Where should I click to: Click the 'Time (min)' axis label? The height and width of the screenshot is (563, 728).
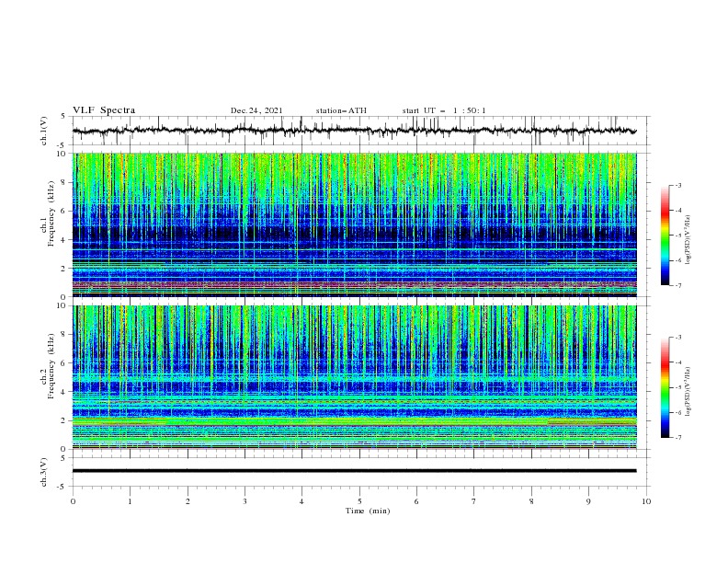pos(368,511)
